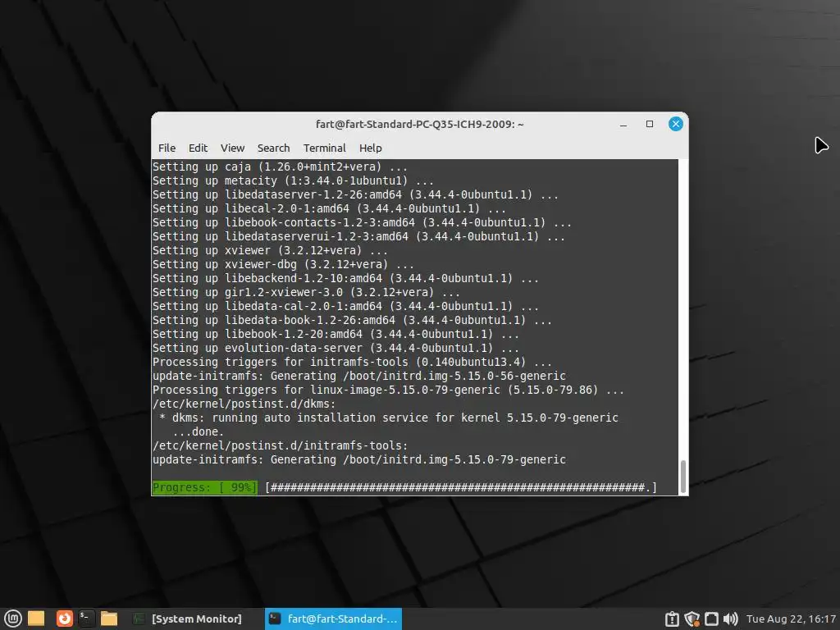Maximize the terminal window
The height and width of the screenshot is (630, 840).
[x=650, y=125]
